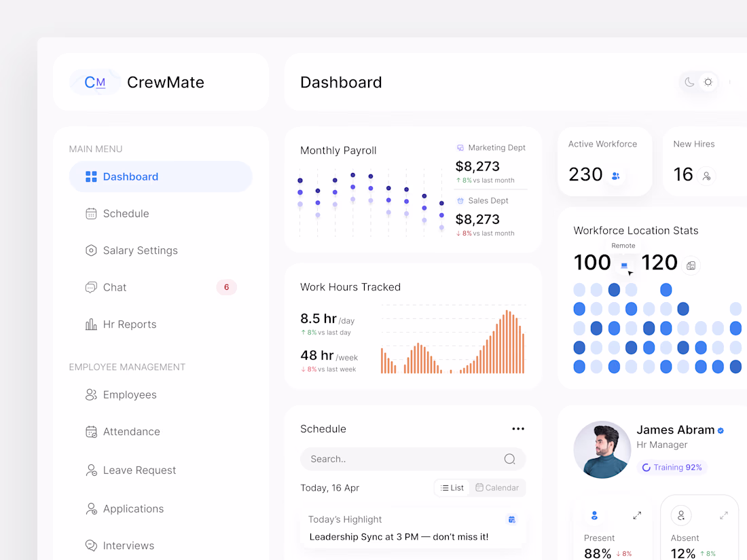Click the Present person icon
Viewport: 747px width, 560px height.
(x=594, y=516)
